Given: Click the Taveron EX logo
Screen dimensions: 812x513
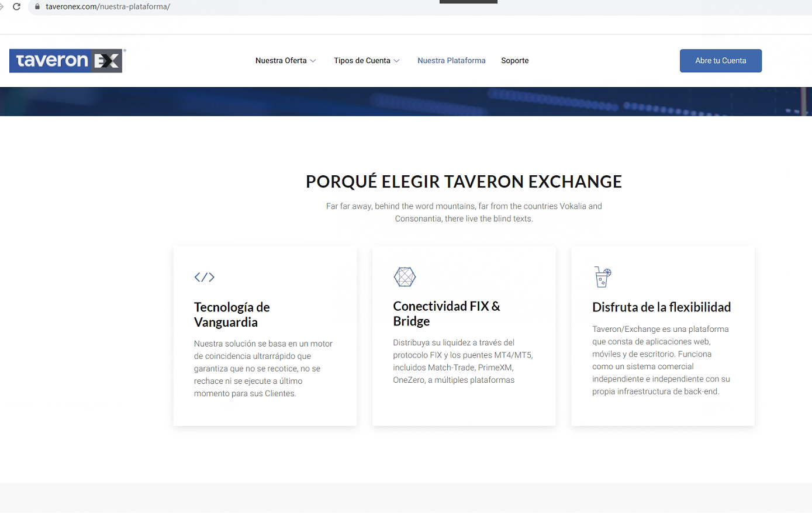Looking at the screenshot, I should 66,61.
